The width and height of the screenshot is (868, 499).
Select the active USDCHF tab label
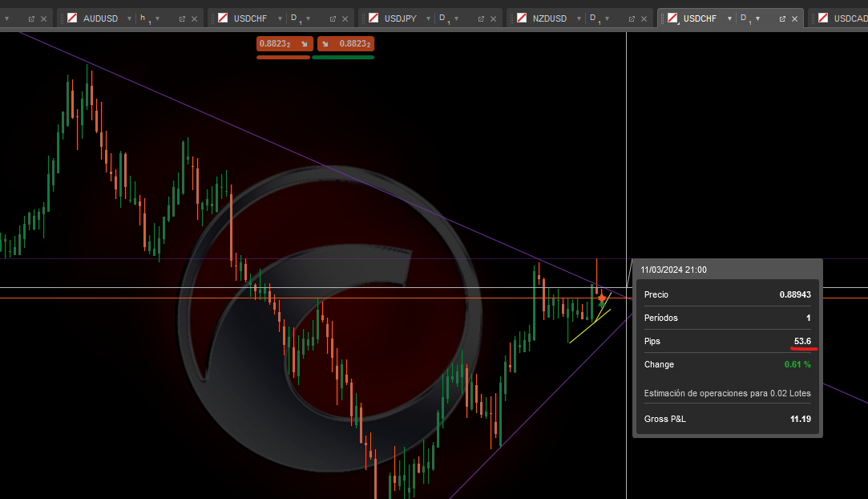(x=700, y=18)
